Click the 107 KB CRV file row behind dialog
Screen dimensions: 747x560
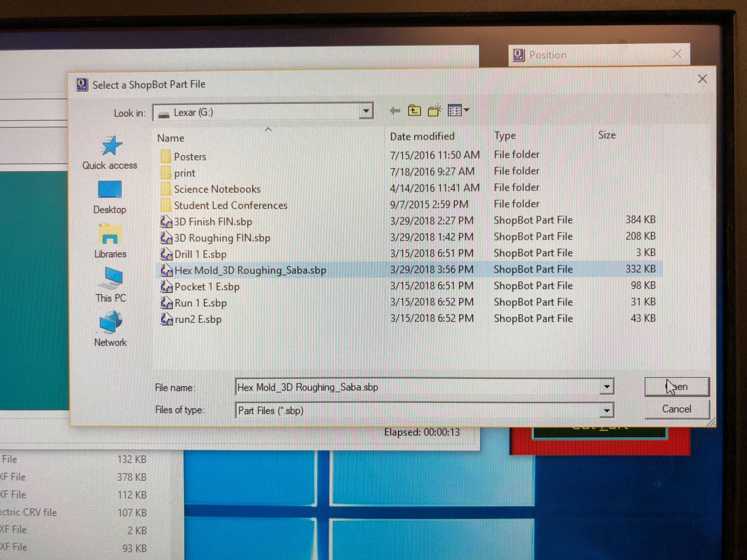(73, 513)
